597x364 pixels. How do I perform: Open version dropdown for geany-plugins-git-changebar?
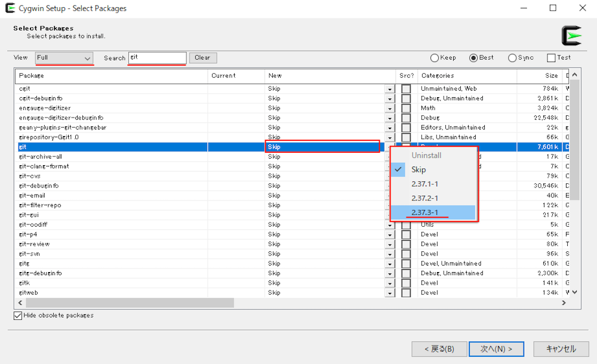tap(390, 128)
